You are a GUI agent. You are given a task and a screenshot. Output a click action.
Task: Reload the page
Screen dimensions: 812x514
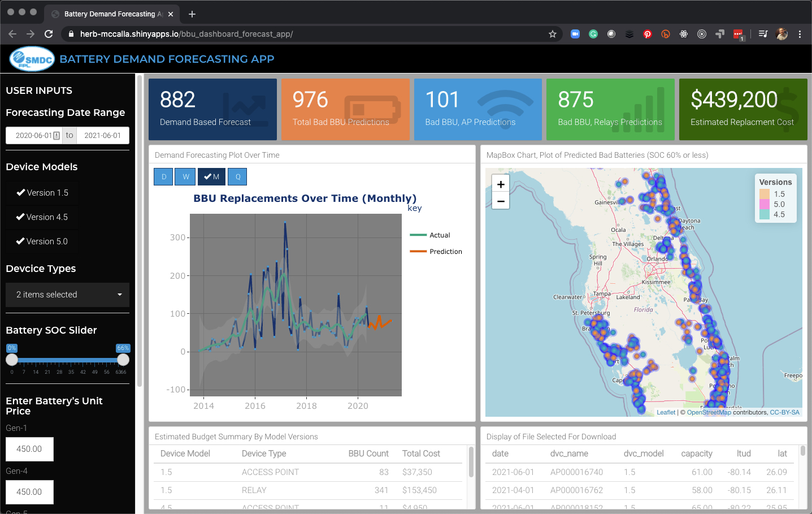(x=49, y=34)
